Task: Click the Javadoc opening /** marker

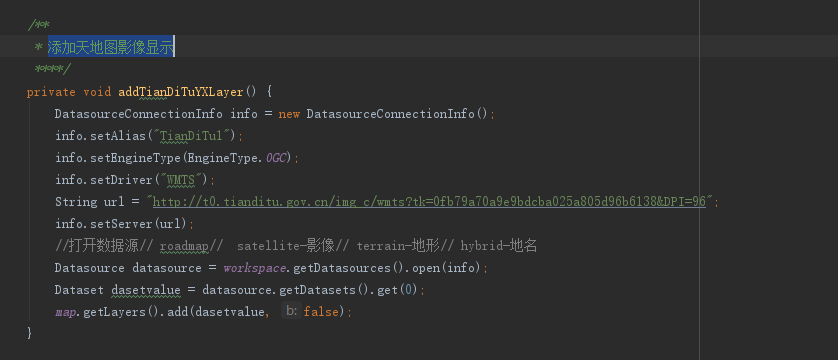Action: click(x=39, y=25)
